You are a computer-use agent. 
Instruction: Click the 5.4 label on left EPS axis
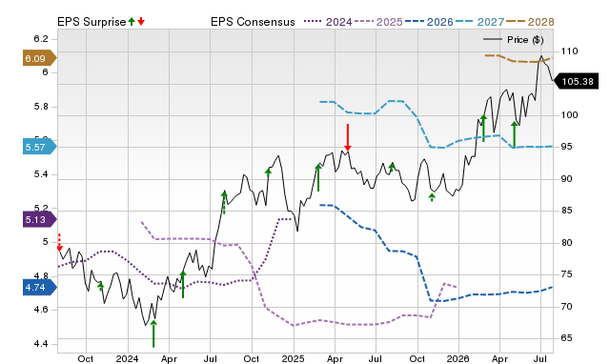coord(41,174)
